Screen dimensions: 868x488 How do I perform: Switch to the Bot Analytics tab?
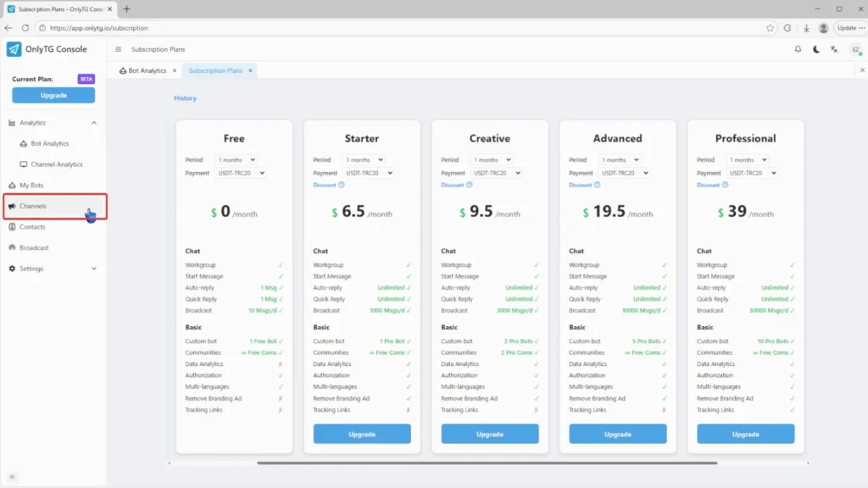click(146, 71)
